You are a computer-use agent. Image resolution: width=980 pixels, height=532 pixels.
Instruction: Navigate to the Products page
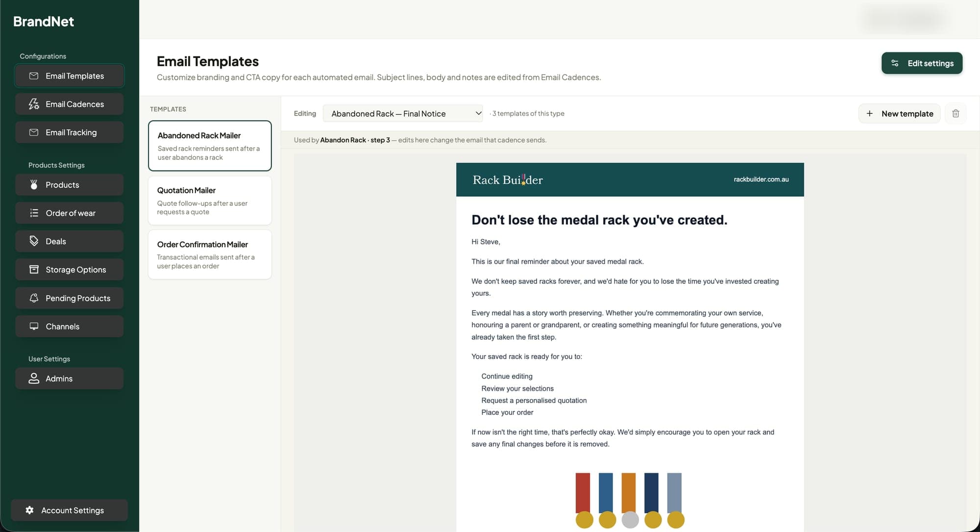69,185
